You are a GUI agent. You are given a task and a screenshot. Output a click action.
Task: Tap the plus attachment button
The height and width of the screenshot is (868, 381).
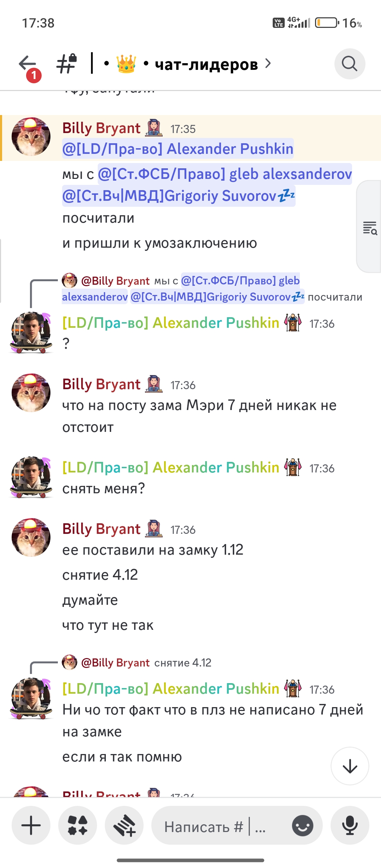tap(31, 825)
